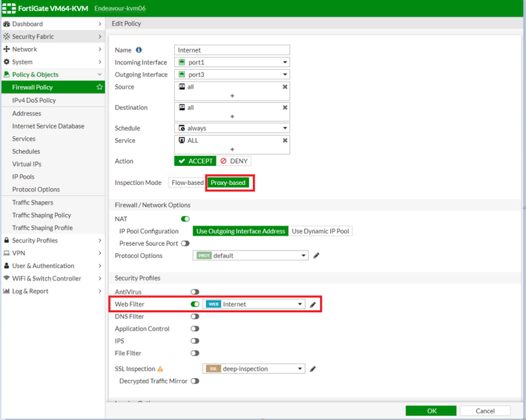Click the Security Profiles lock icon

(6, 240)
